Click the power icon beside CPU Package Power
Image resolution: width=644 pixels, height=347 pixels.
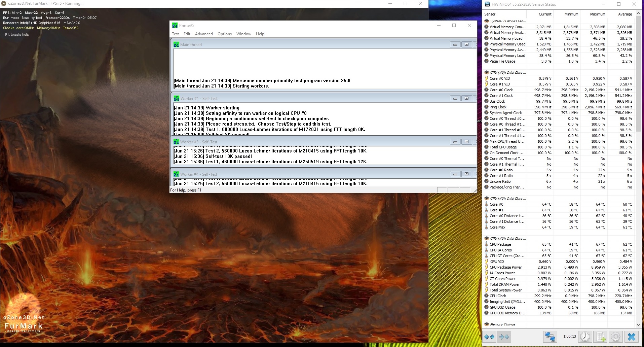(486, 267)
